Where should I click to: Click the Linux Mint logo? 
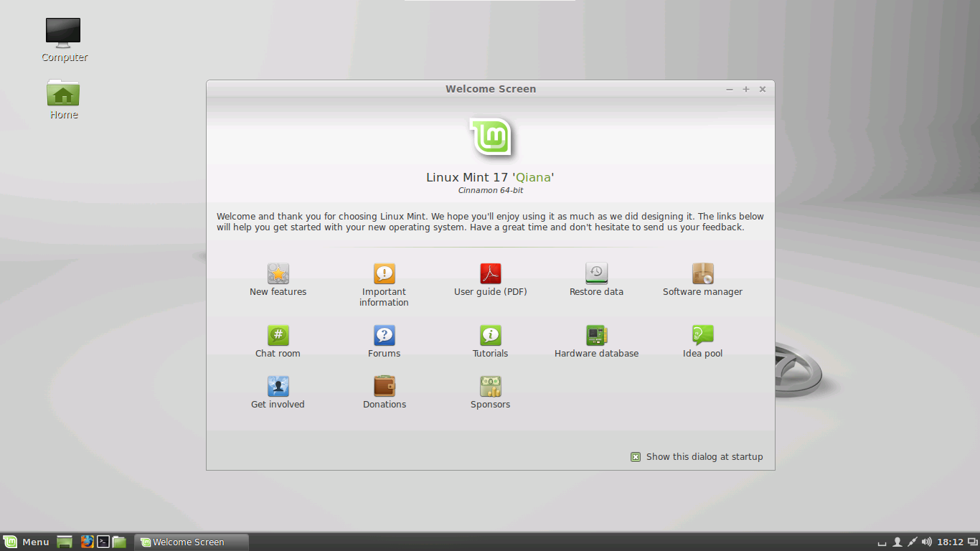pyautogui.click(x=491, y=136)
